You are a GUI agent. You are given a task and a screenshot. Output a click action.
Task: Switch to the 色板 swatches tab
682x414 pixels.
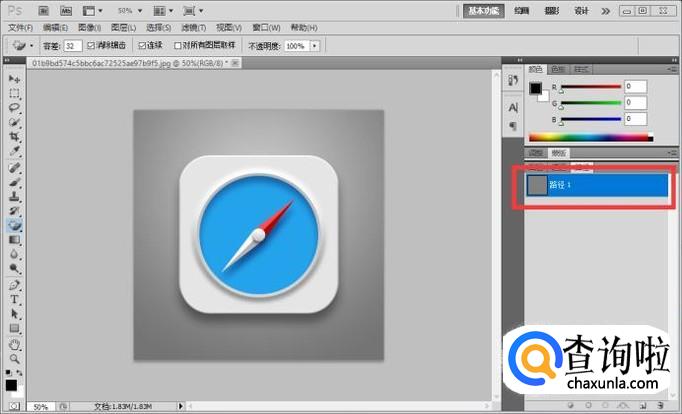(558, 69)
